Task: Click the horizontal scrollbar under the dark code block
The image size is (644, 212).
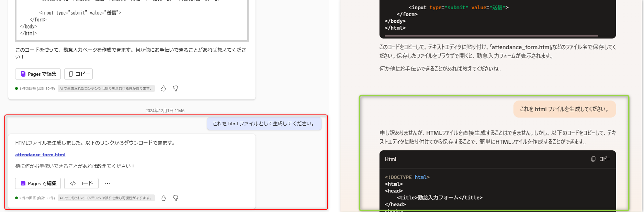Action: click(492, 36)
